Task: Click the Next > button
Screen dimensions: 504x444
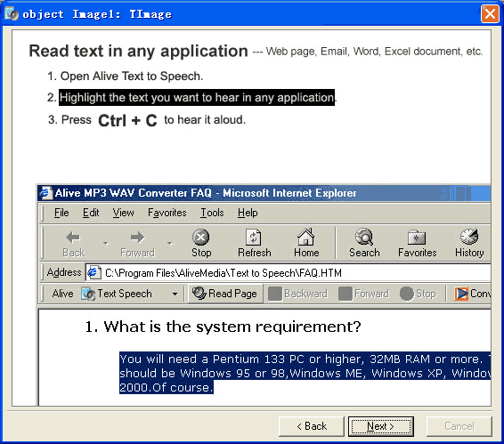Action: [x=381, y=426]
